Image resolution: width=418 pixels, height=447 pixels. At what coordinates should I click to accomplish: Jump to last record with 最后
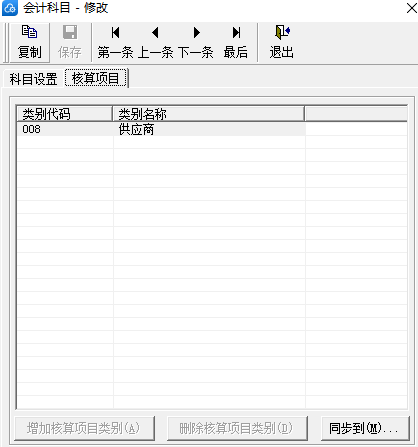(236, 42)
